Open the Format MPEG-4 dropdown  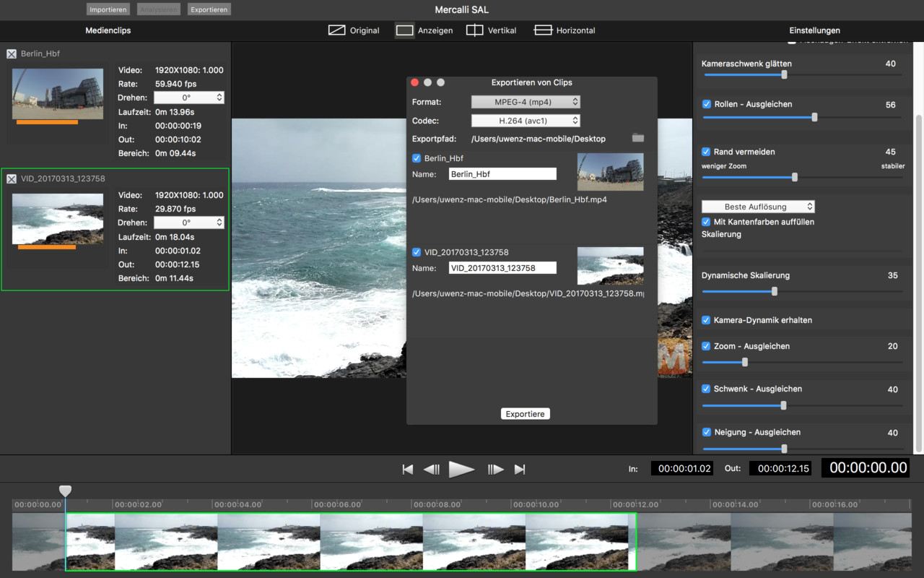click(x=526, y=102)
